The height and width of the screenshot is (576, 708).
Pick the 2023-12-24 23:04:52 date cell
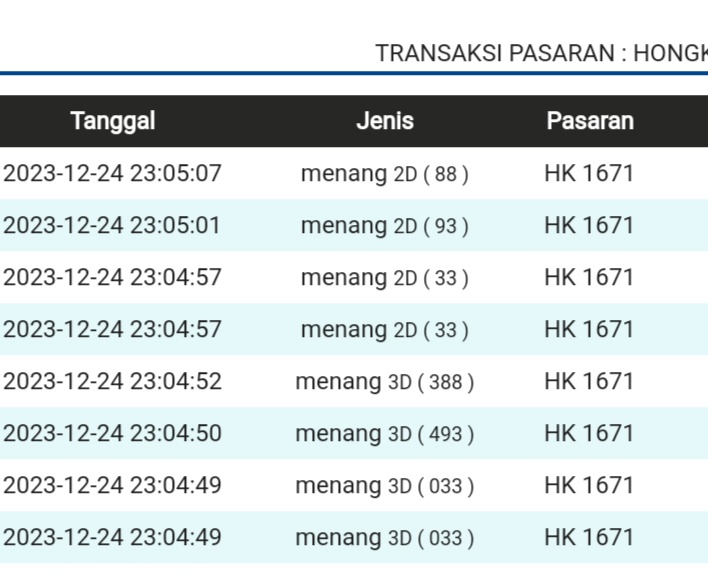pos(112,381)
